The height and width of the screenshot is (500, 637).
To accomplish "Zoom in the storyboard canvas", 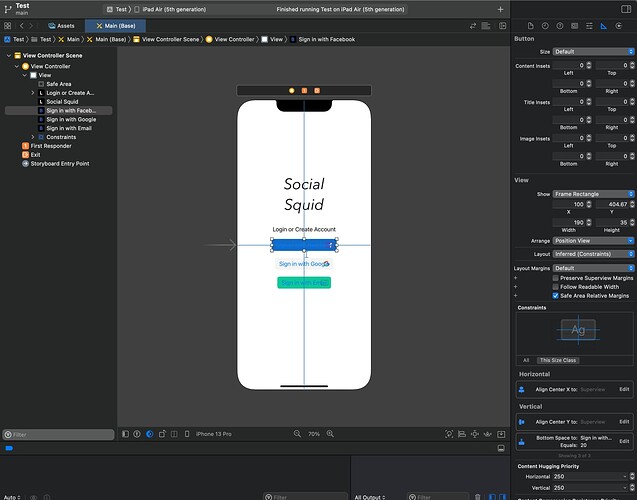I will pyautogui.click(x=330, y=434).
